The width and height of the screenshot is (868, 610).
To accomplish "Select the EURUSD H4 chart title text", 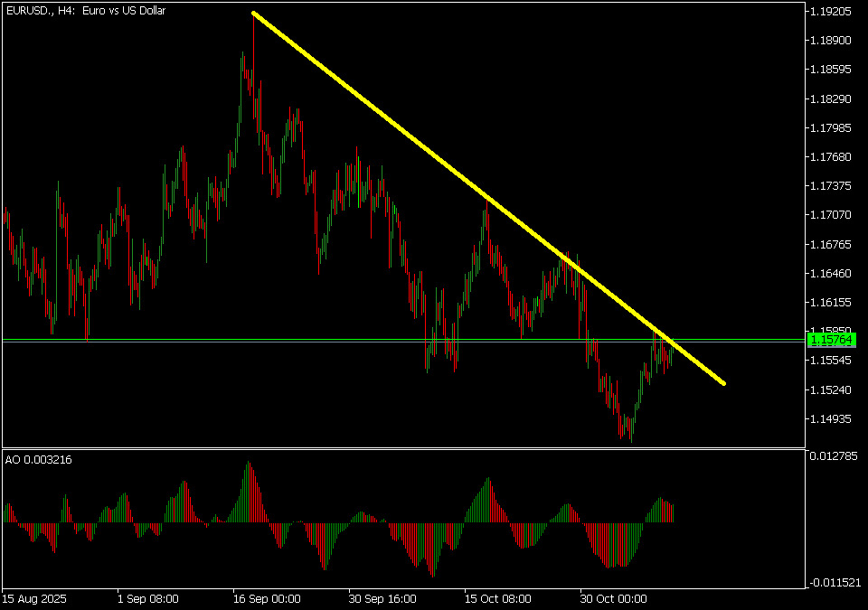I will 76,11.
